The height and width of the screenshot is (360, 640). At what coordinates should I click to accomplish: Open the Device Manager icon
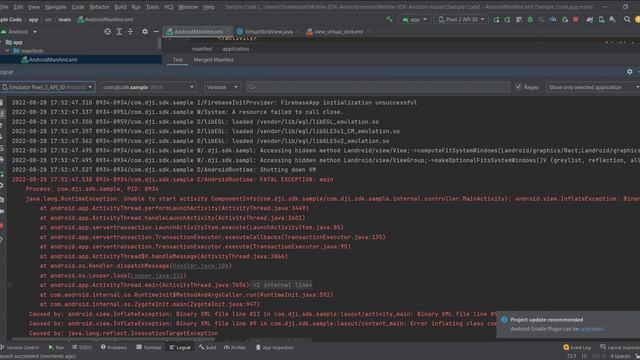click(601, 19)
